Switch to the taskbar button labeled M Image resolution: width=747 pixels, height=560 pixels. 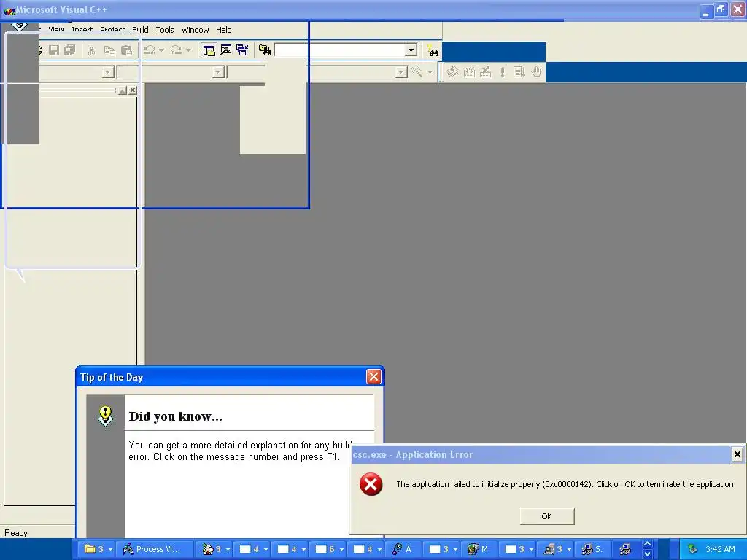pyautogui.click(x=478, y=549)
